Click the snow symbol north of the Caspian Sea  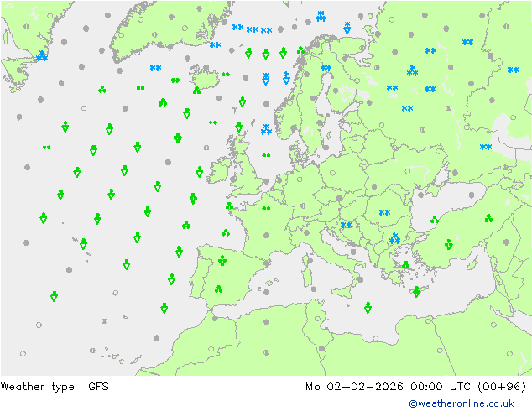486,147
